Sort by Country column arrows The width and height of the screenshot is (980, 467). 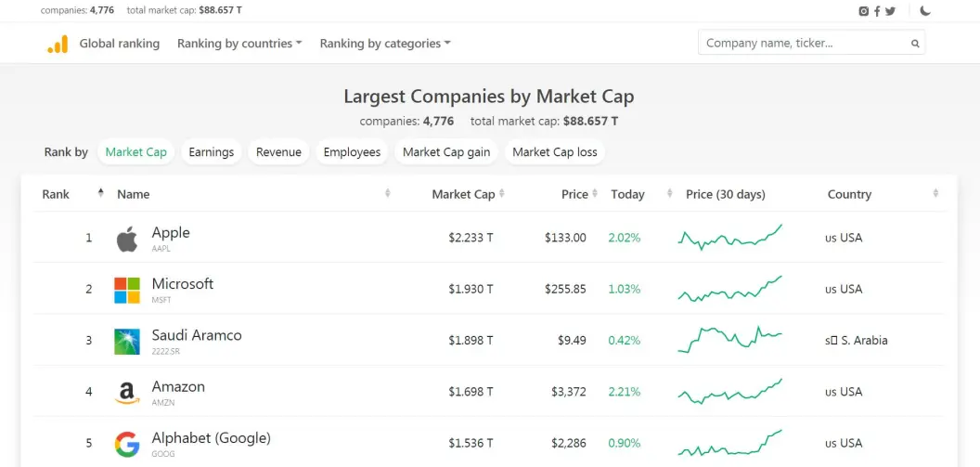[x=935, y=193]
